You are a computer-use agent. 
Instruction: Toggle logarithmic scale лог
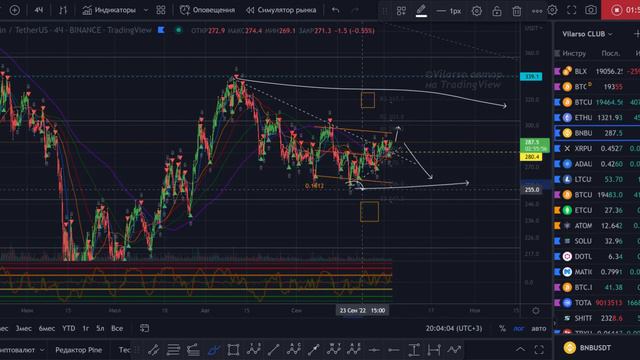(x=519, y=329)
